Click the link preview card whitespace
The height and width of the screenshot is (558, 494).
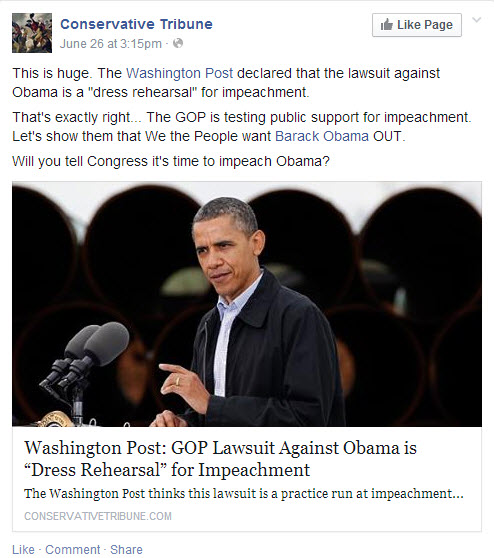click(320, 516)
